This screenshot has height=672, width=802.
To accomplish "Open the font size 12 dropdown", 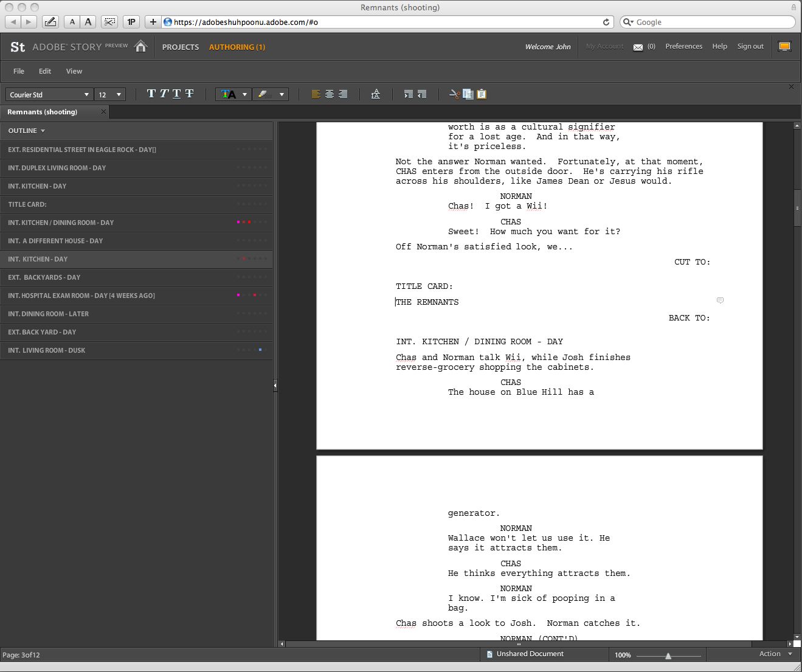I will click(x=111, y=95).
